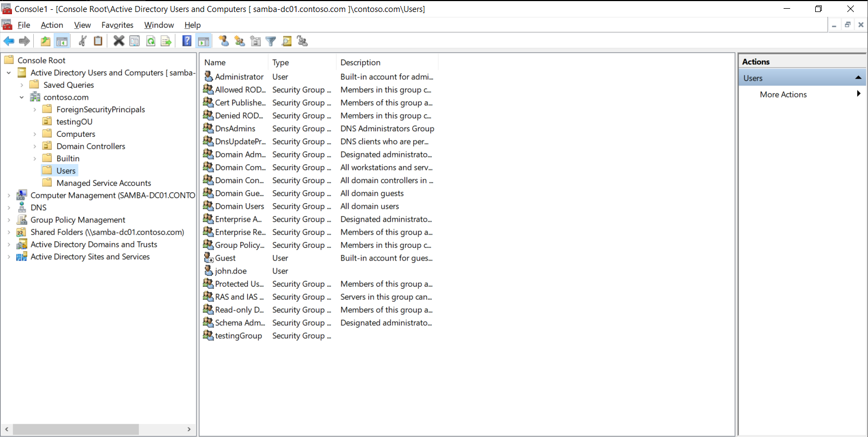Click the Find objects toolbar icon
The image size is (868, 437).
click(x=286, y=41)
